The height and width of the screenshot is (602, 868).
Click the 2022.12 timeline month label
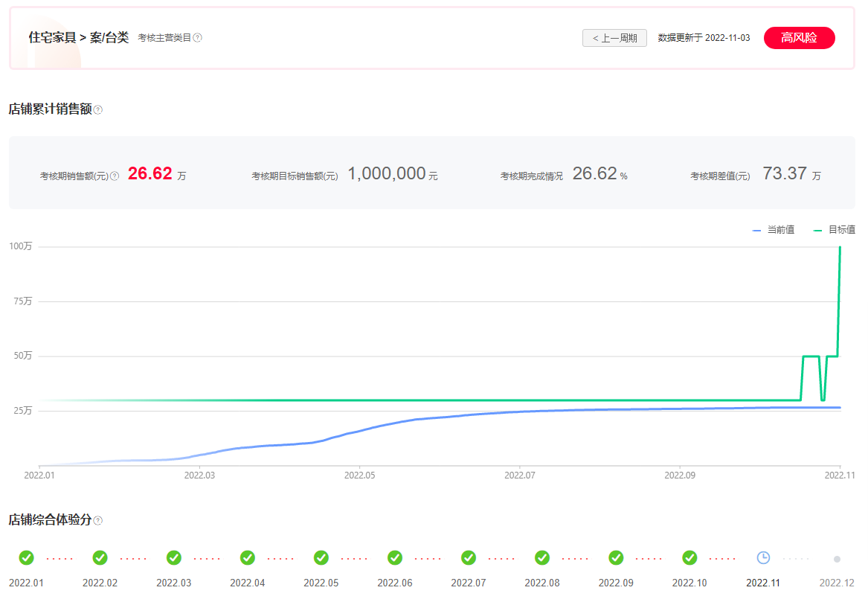(x=837, y=583)
